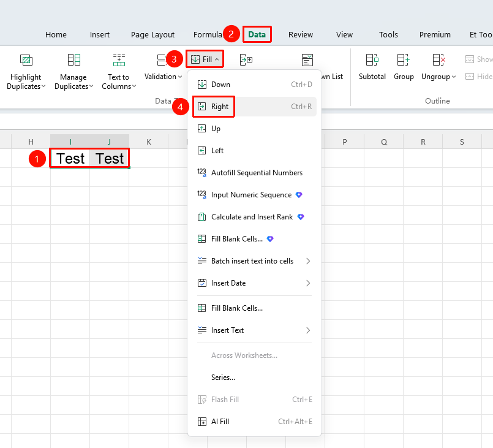Viewport: 493px width, 448px height.
Task: Click the Ungroup icon
Action: tap(438, 60)
